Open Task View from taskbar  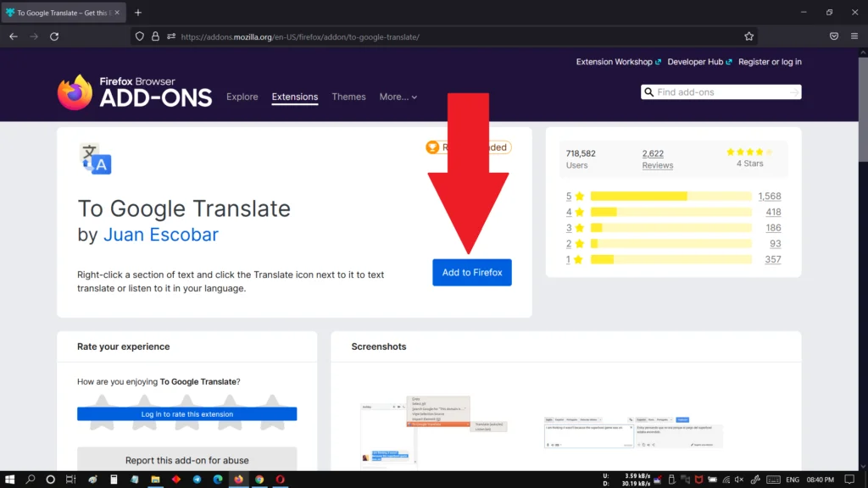[71, 480]
